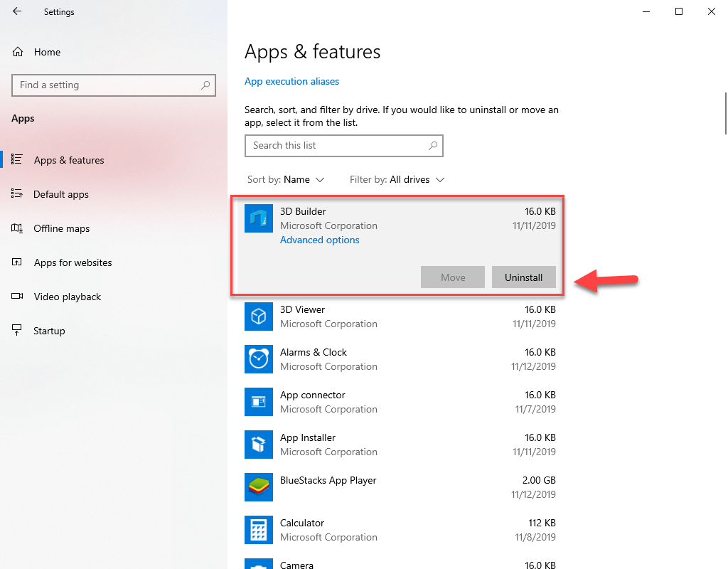Focus the Search this list field
The height and width of the screenshot is (569, 728).
(344, 146)
